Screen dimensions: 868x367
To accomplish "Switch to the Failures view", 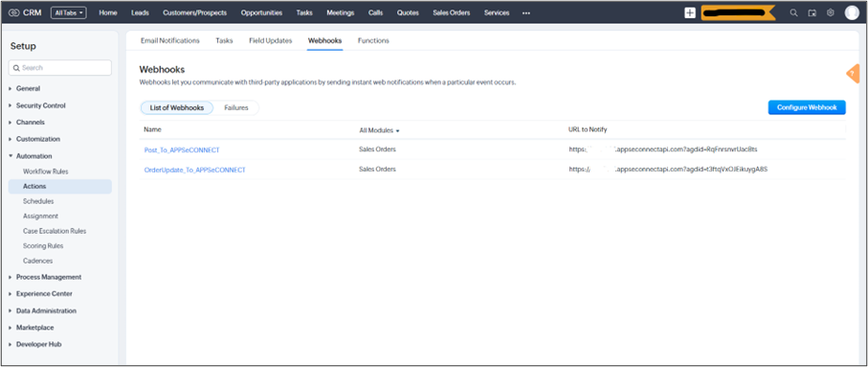I will pyautogui.click(x=236, y=107).
